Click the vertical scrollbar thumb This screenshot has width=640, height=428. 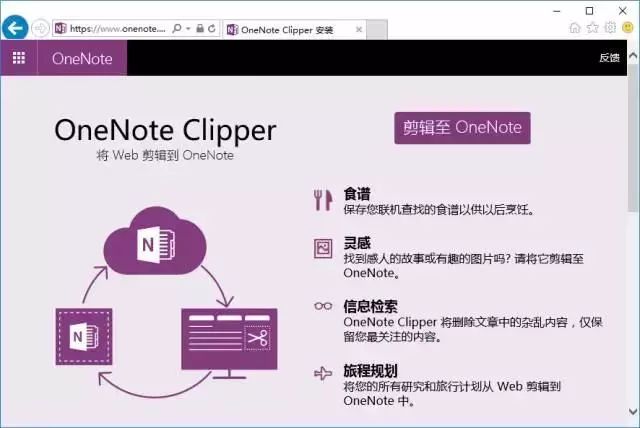[633, 137]
